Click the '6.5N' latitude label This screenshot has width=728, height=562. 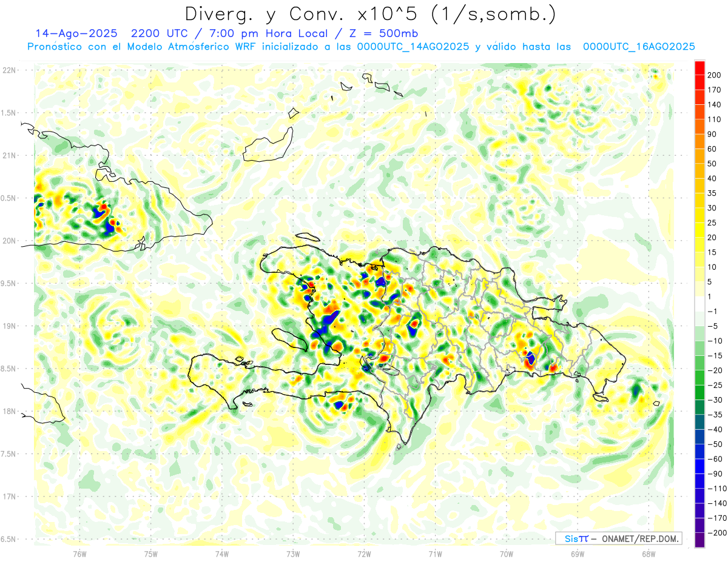click(x=9, y=539)
